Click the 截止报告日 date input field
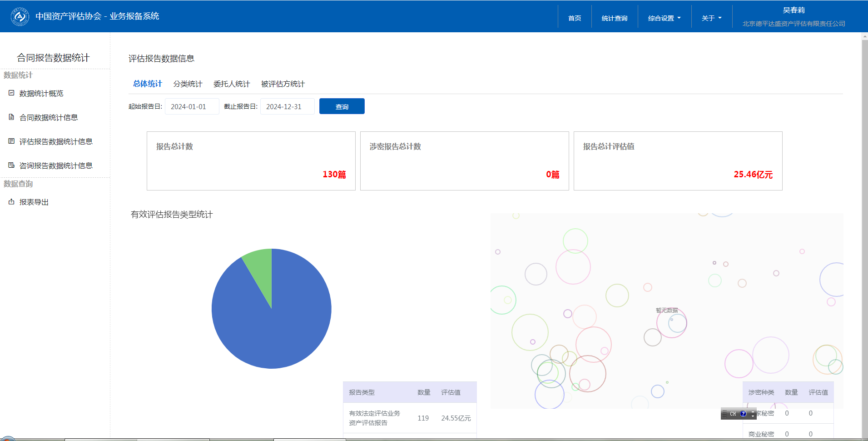This screenshot has width=868, height=441. coord(287,106)
